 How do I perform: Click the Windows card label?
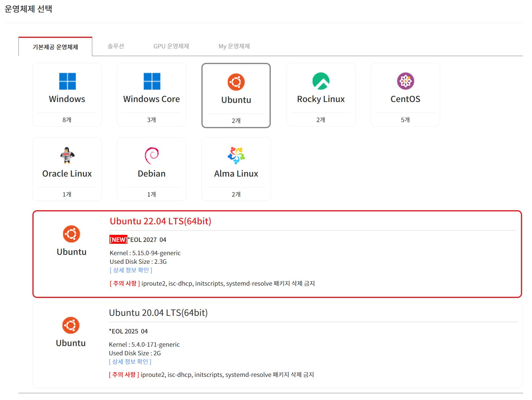(x=67, y=99)
